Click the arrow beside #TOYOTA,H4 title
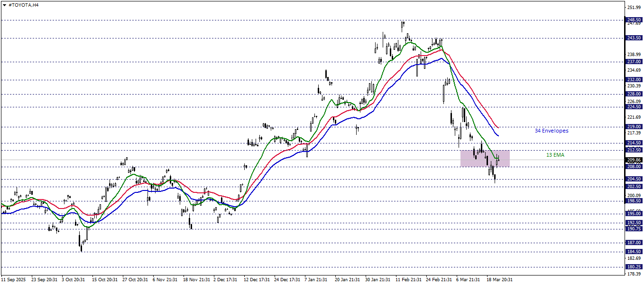644x285 pixels. pyautogui.click(x=4, y=4)
